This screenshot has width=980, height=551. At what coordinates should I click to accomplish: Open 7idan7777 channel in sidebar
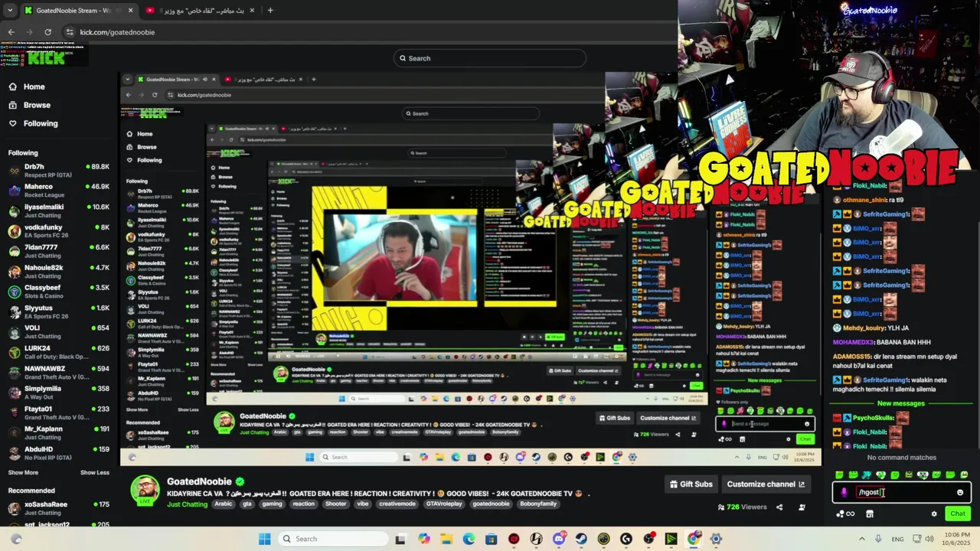pyautogui.click(x=59, y=251)
